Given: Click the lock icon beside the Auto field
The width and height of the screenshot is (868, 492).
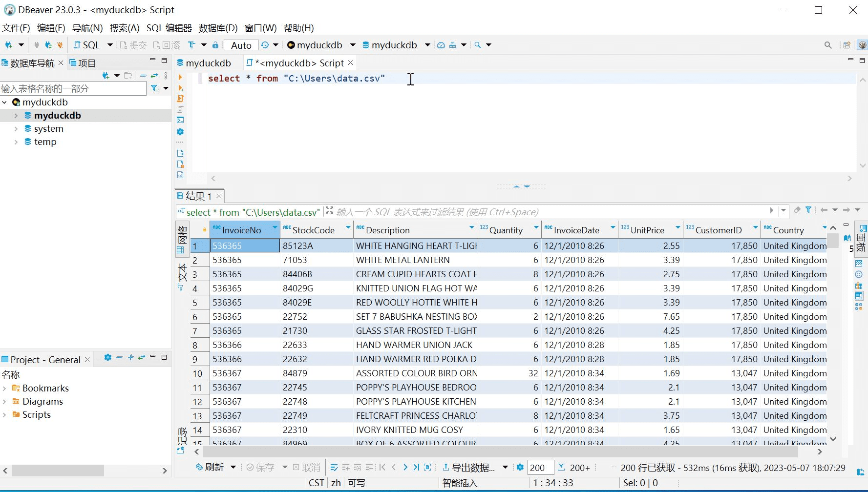Looking at the screenshot, I should pos(215,45).
